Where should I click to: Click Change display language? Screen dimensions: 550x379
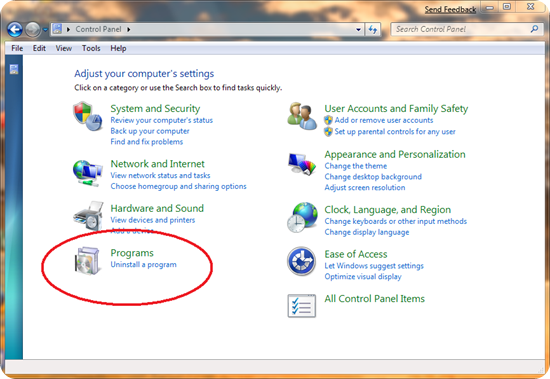[367, 232]
